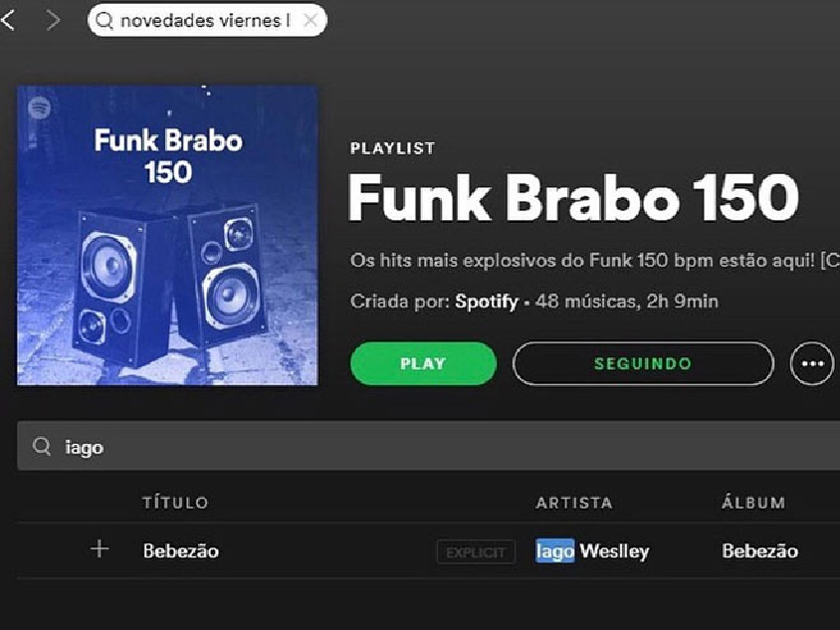840x630 pixels.
Task: Open the Spotify creator profile link
Action: pyautogui.click(x=487, y=302)
